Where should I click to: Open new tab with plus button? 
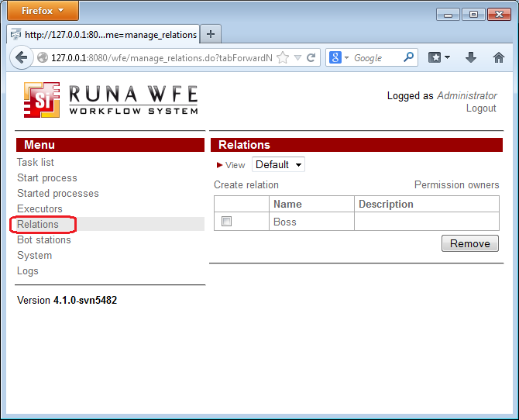tap(211, 34)
